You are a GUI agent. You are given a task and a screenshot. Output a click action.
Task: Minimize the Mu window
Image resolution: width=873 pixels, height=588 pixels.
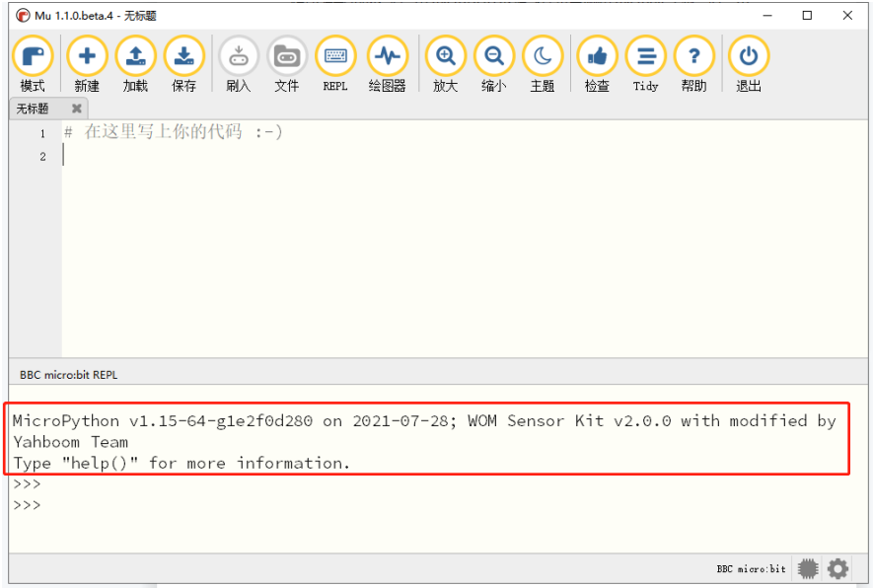click(x=767, y=16)
